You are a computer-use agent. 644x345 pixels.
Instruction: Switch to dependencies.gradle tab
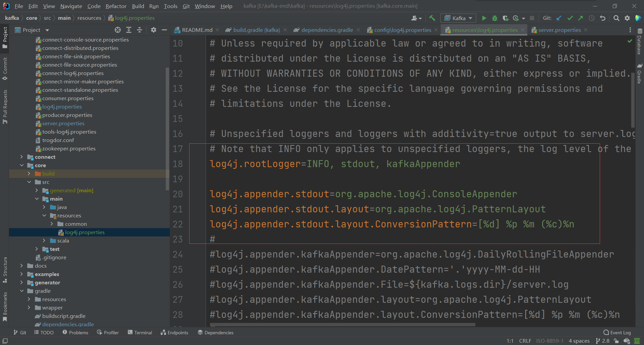click(327, 30)
